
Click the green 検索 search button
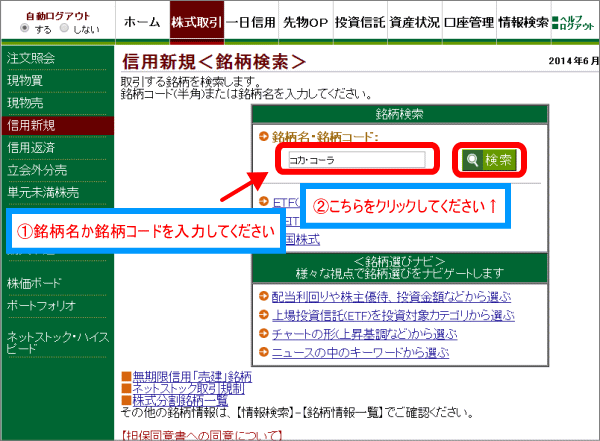pyautogui.click(x=489, y=160)
